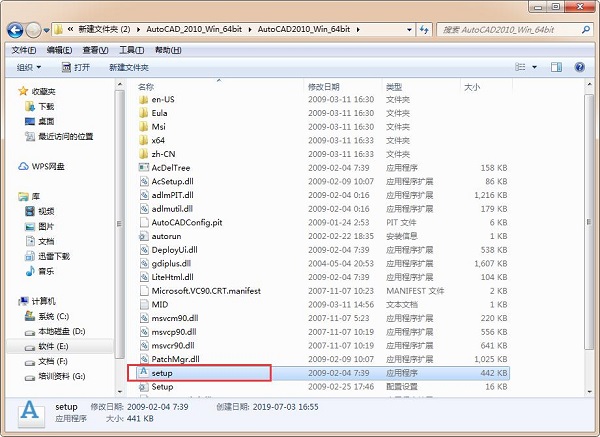This screenshot has height=437, width=600.
Task: Select the zh-CN folder icon
Action: tap(143, 154)
